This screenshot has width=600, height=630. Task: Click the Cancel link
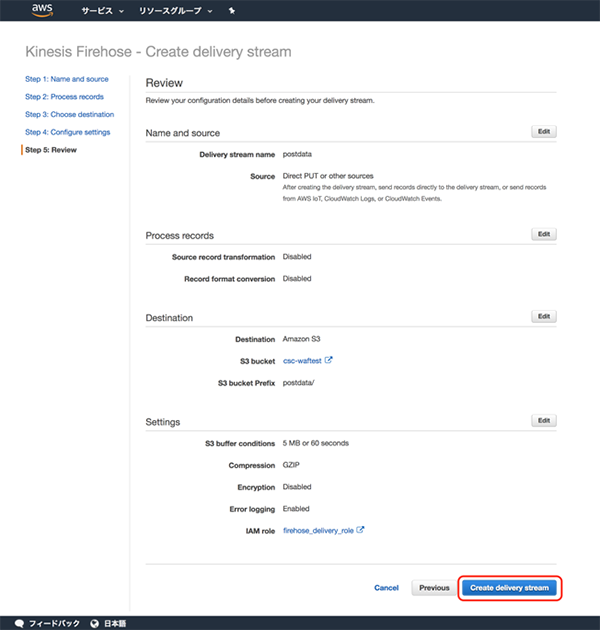386,588
